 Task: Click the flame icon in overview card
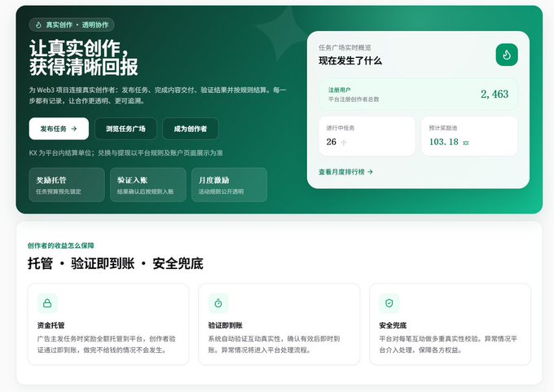(507, 55)
